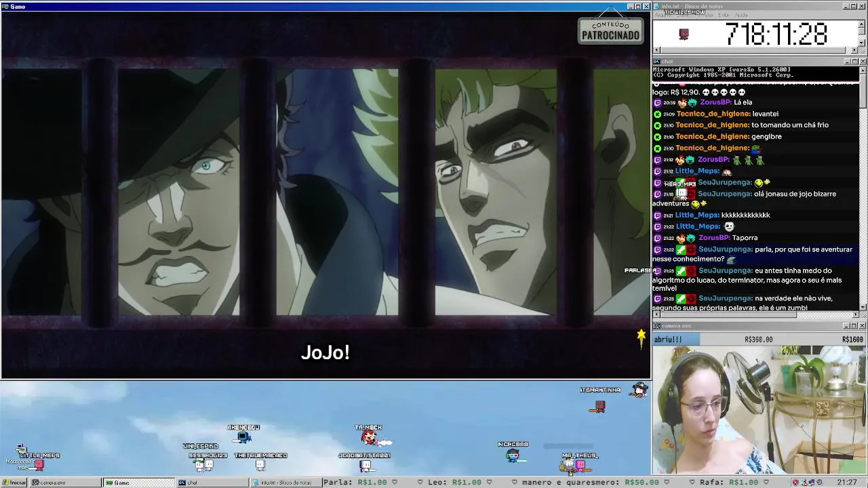Screen dimensions: 868x488
Task: Click the JoJo! subtitle text
Action: pos(325,352)
